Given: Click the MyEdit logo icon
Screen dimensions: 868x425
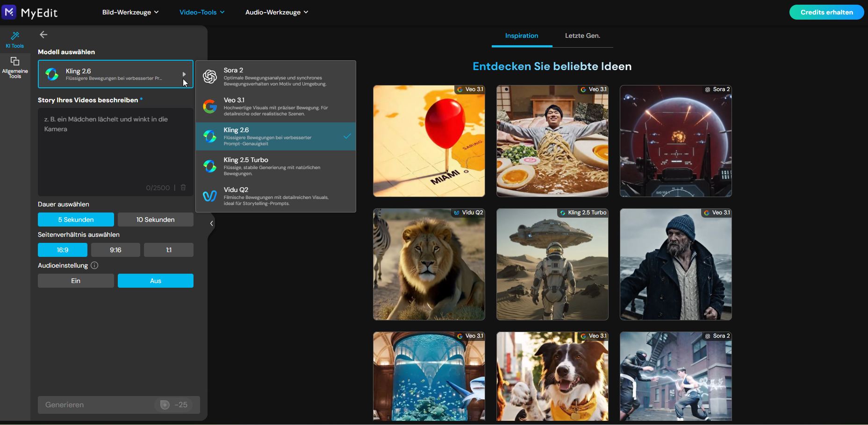Looking at the screenshot, I should [x=9, y=12].
